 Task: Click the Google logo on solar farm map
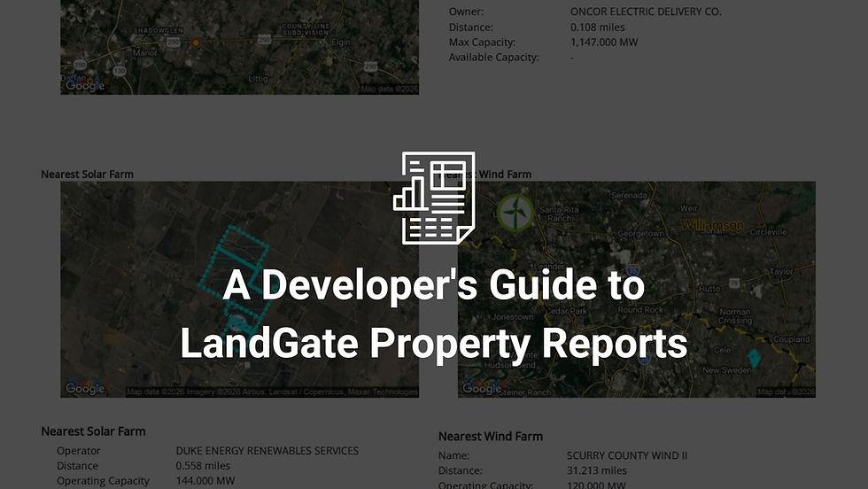tap(85, 388)
